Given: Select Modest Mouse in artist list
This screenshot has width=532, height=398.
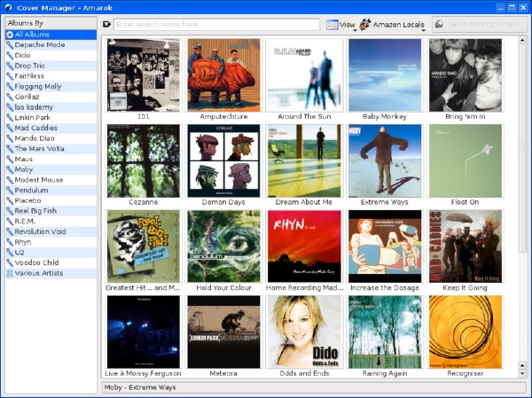Looking at the screenshot, I should [x=51, y=180].
